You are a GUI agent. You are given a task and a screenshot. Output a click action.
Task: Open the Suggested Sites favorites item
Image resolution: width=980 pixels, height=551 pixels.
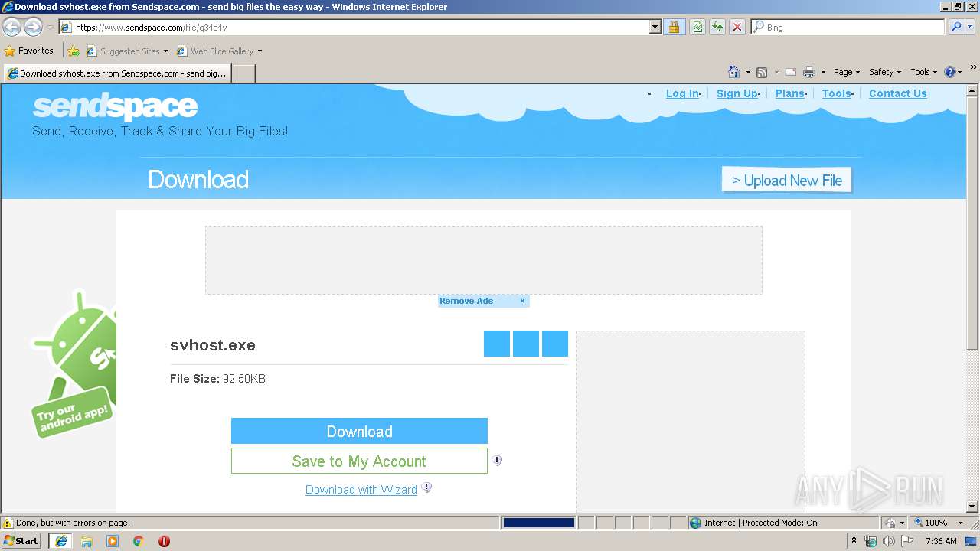coord(126,51)
